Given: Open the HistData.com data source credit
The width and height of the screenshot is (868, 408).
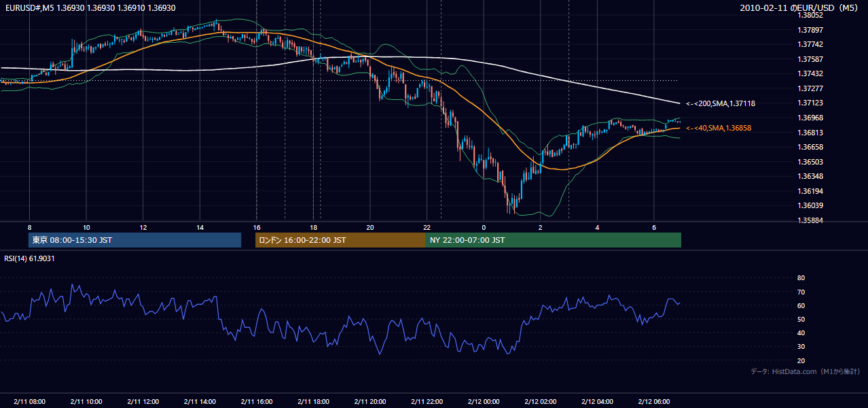Looking at the screenshot, I should coord(805,371).
